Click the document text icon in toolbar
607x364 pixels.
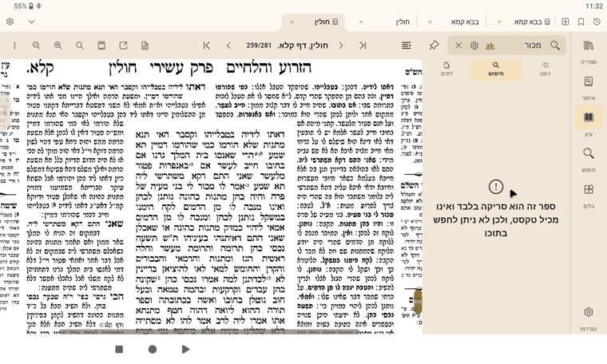coord(145,45)
